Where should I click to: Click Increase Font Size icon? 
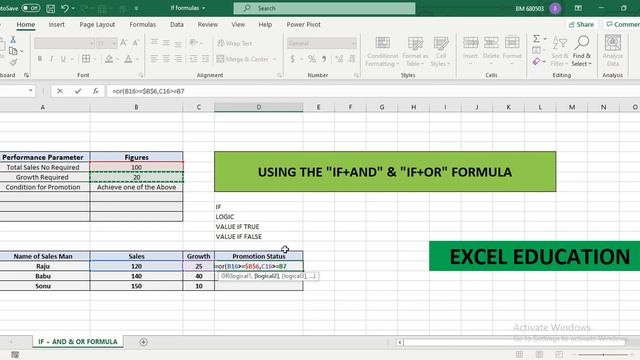124,42
